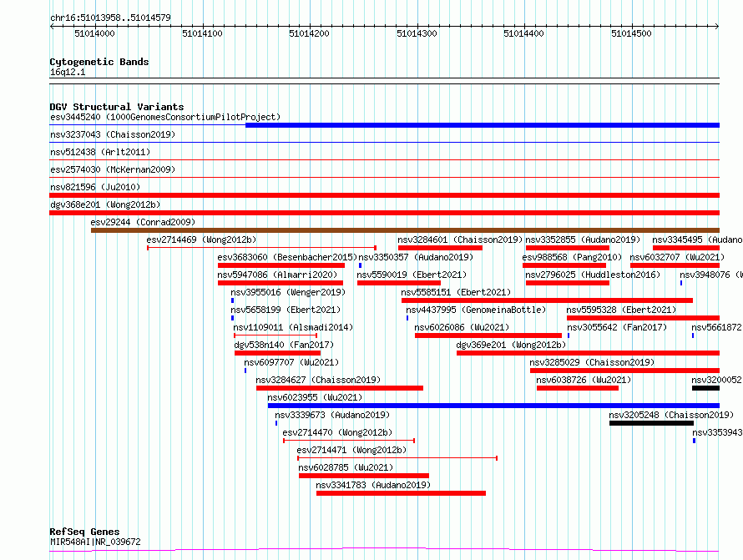Select nsv512438 (Arlt2011) variant label
The image size is (743, 560).
(100, 152)
